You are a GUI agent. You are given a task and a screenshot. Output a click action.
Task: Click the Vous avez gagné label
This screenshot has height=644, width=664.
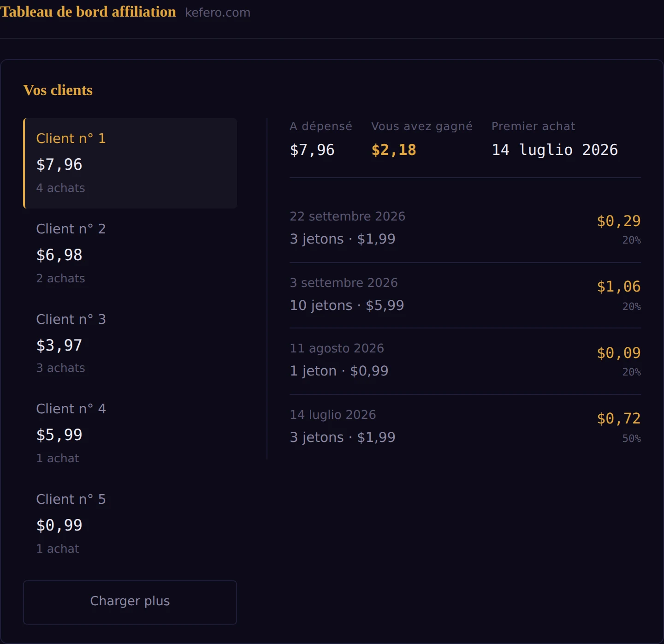point(422,126)
